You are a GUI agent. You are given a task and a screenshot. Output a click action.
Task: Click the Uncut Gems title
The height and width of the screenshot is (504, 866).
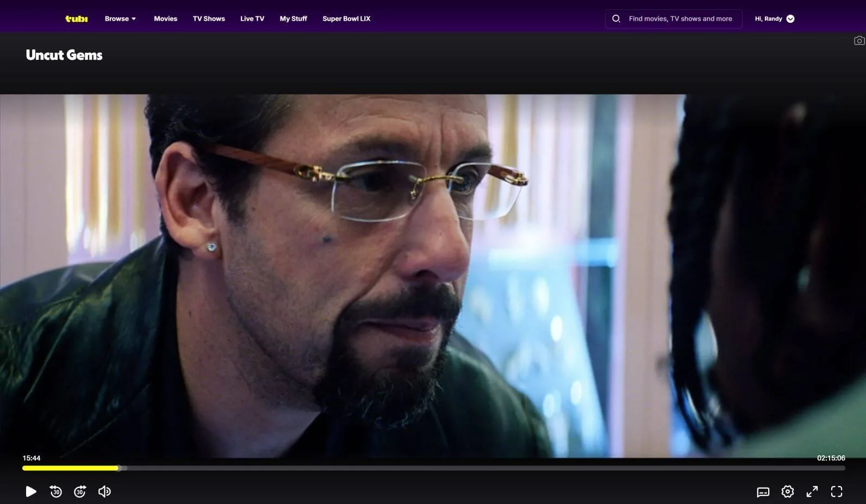click(64, 55)
